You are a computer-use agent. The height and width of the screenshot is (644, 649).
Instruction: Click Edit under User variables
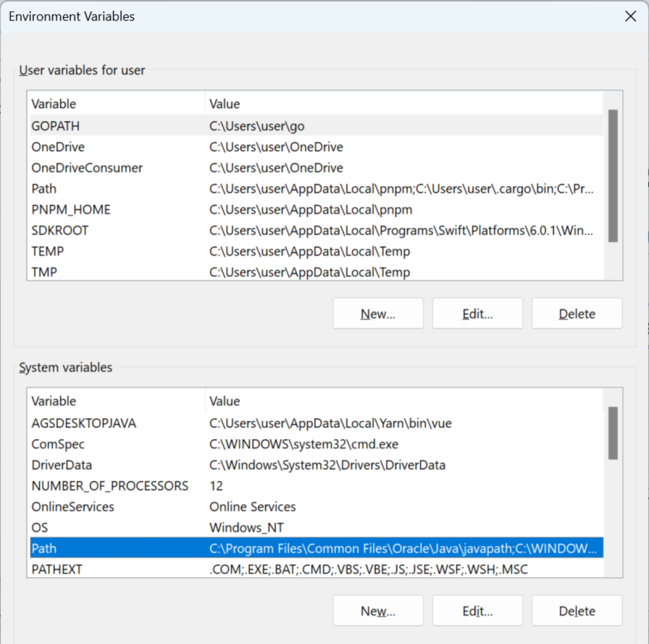477,313
